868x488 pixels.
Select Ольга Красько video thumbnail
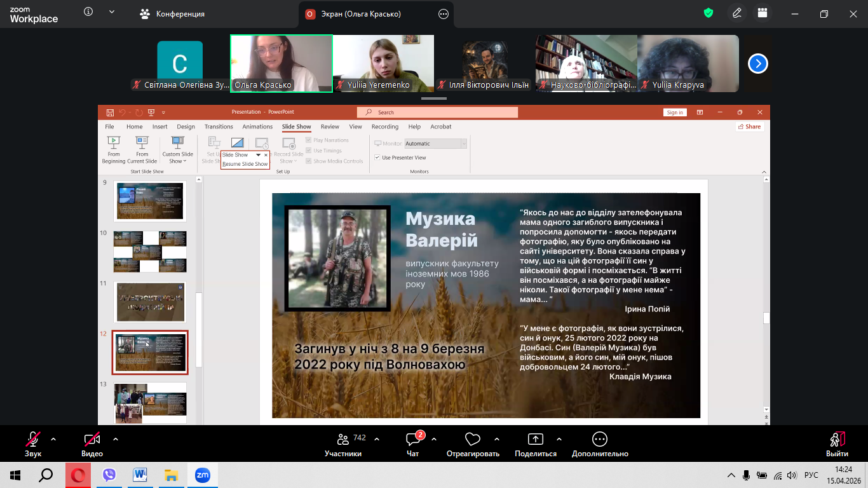click(x=281, y=64)
